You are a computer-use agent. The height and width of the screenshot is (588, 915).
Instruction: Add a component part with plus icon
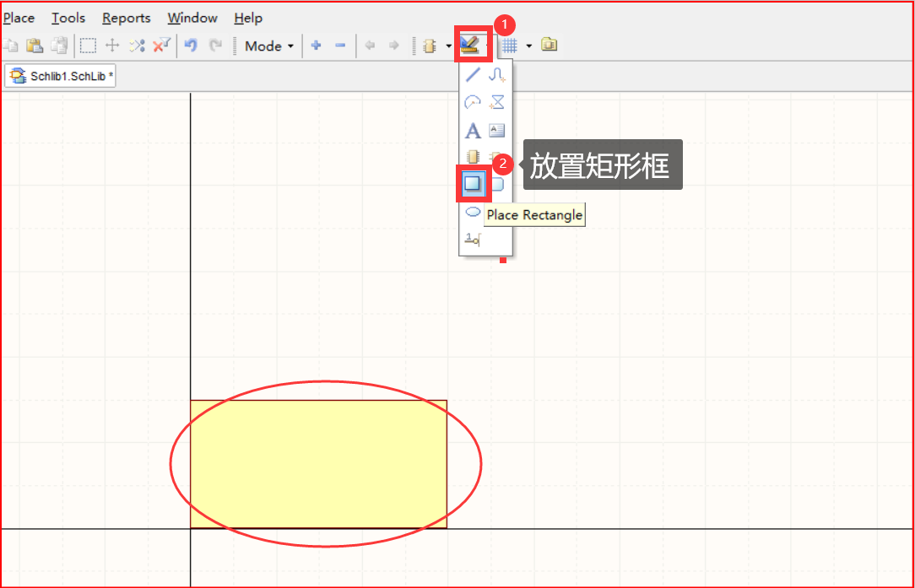pos(317,46)
